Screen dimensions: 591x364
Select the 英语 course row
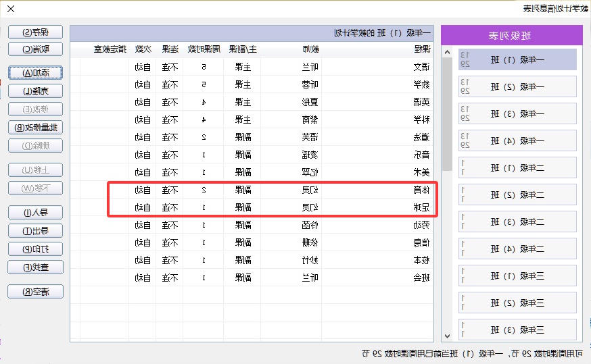(x=252, y=102)
